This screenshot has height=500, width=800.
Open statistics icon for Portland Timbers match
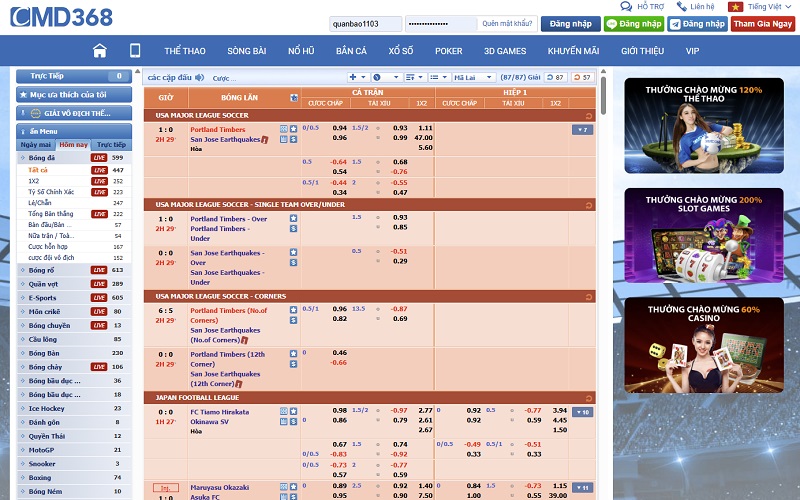tap(284, 129)
